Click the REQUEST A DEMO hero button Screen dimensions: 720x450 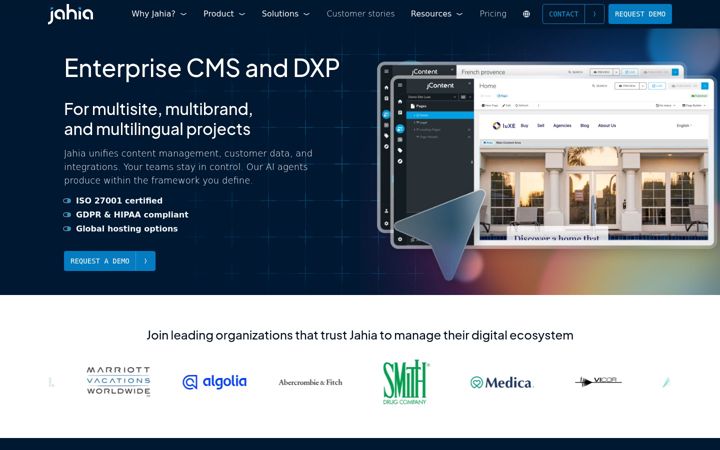(x=109, y=261)
